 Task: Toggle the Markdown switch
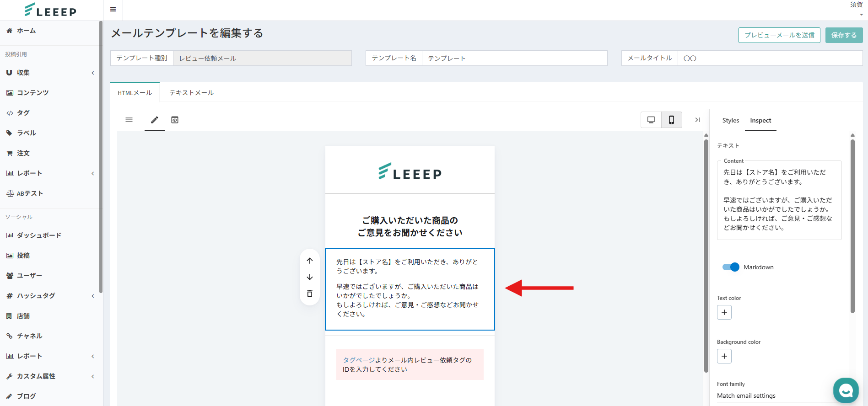click(x=731, y=267)
